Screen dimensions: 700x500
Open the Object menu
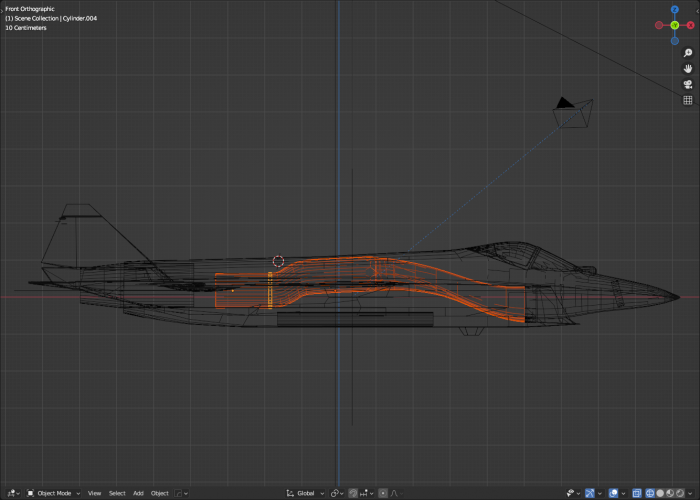(159, 493)
